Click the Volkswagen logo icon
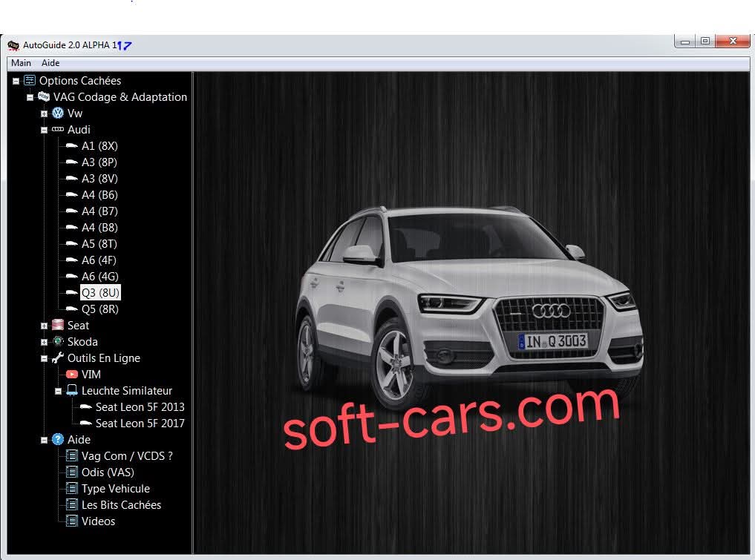 tap(58, 113)
